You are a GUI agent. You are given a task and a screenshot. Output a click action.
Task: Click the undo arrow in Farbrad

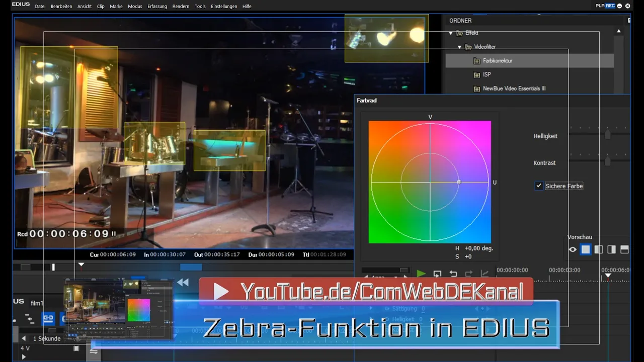(x=453, y=274)
